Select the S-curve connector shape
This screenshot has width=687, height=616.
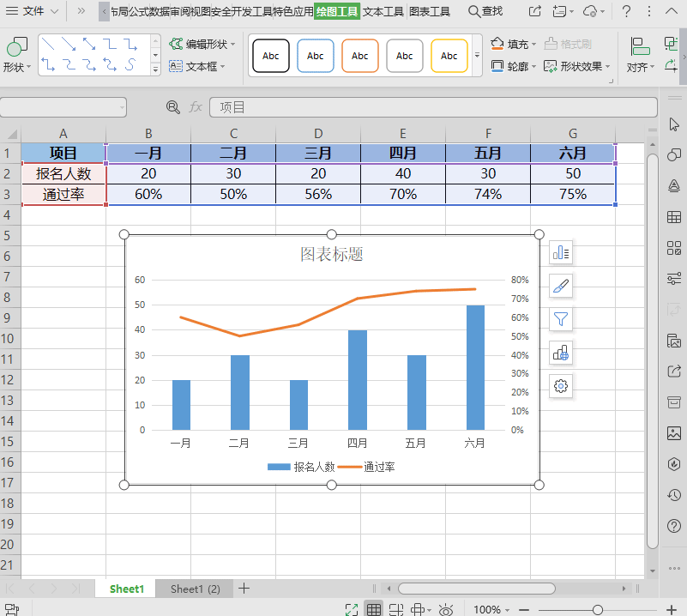click(x=130, y=65)
